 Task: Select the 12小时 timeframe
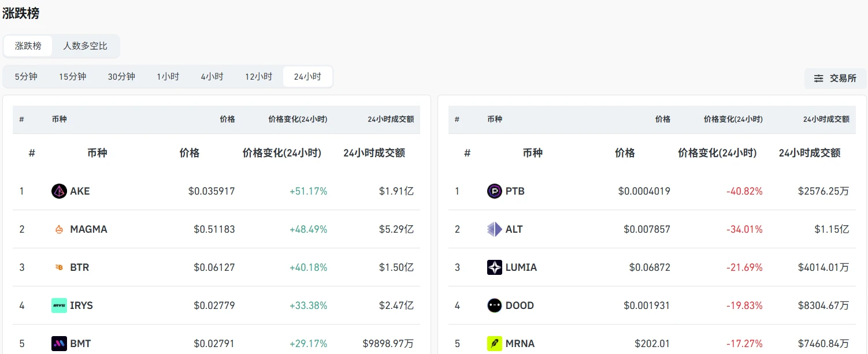(x=258, y=77)
